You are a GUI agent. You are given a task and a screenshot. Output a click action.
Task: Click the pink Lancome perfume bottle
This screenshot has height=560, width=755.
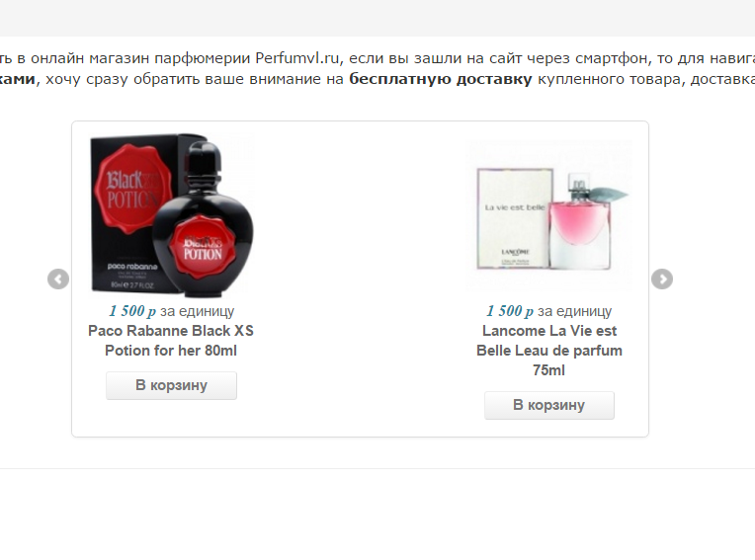point(581,221)
